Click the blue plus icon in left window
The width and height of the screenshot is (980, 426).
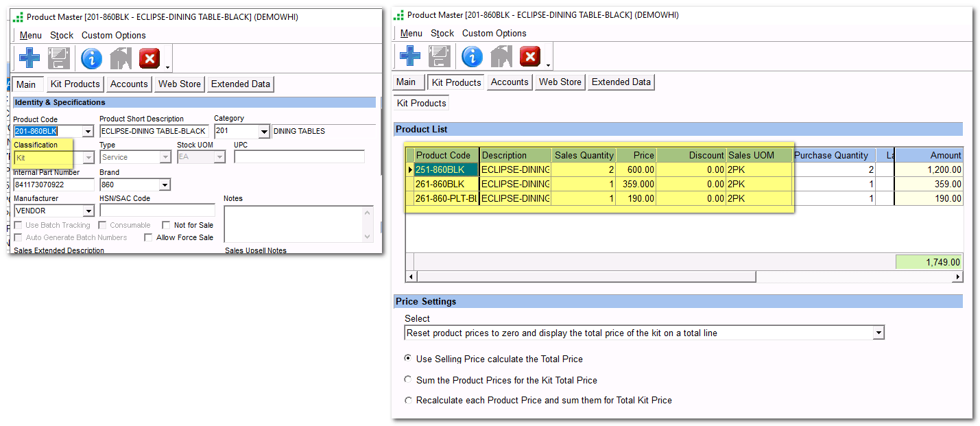(x=29, y=58)
